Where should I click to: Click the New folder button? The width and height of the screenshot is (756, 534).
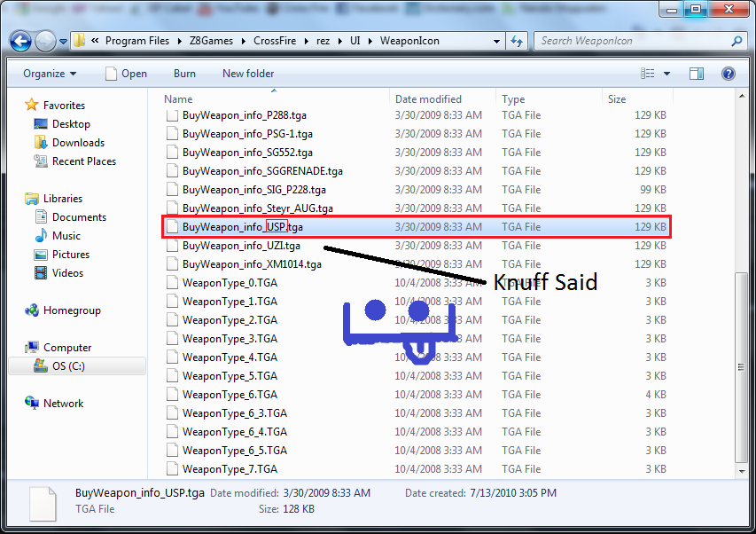point(248,74)
